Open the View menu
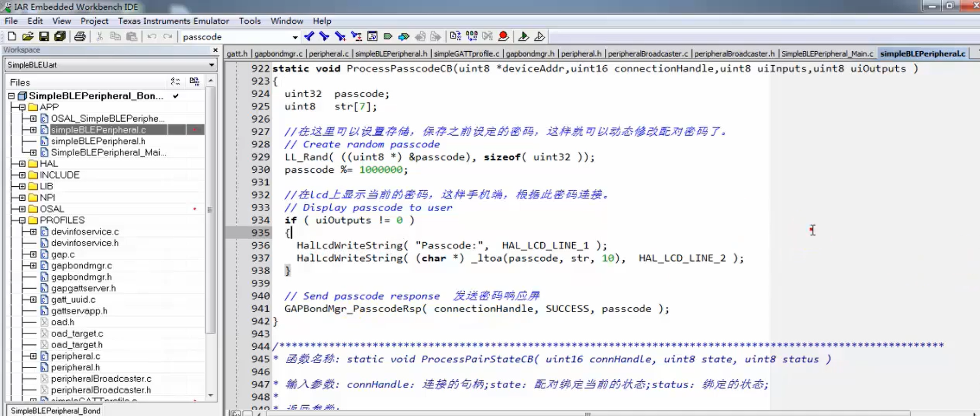The image size is (980, 416). pyautogui.click(x=62, y=21)
